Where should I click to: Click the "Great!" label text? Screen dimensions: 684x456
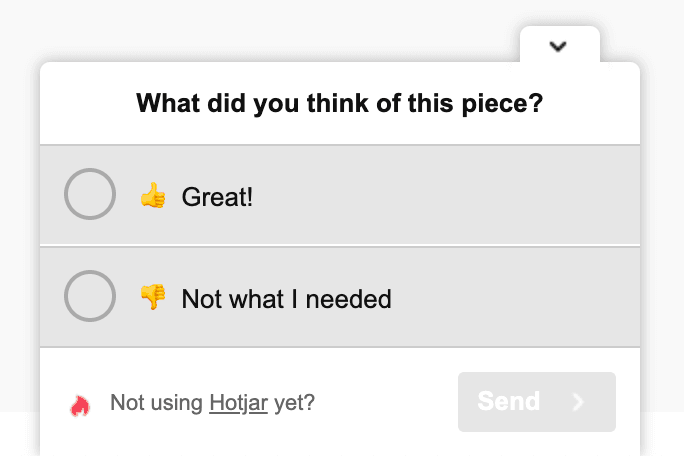coord(217,197)
